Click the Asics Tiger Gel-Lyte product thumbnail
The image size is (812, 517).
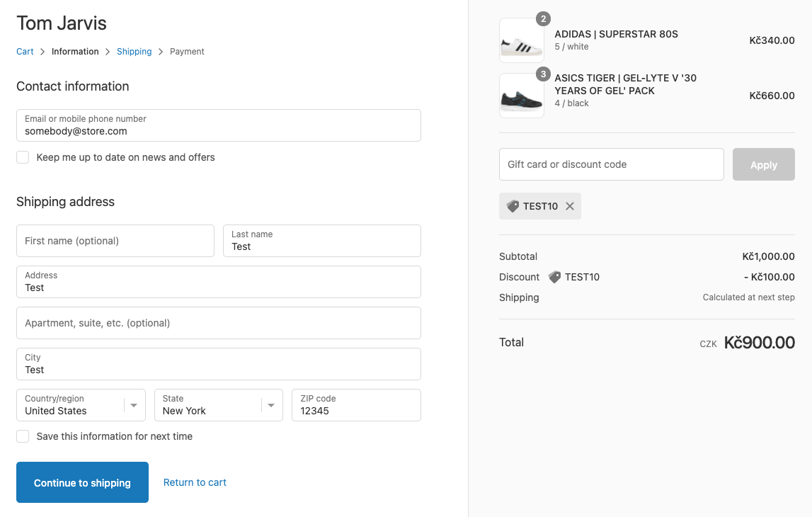[522, 96]
